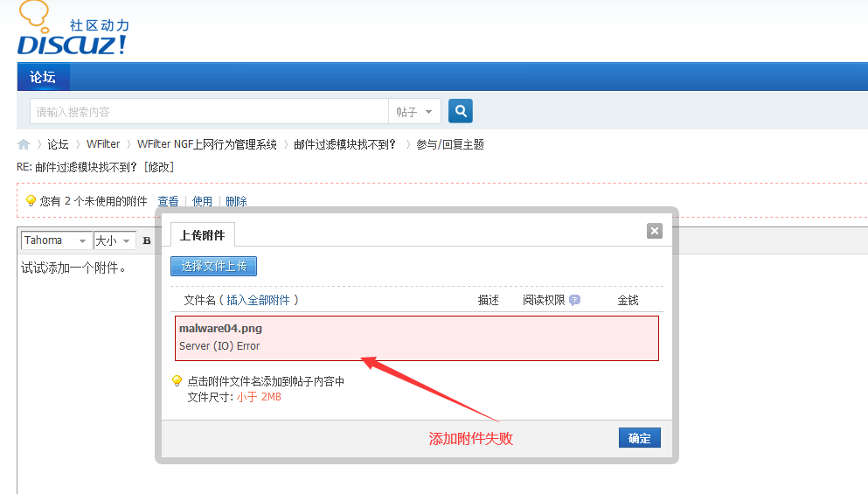Open the Tahoma font dropdown
Viewport: 868px width, 494px height.
tap(56, 240)
